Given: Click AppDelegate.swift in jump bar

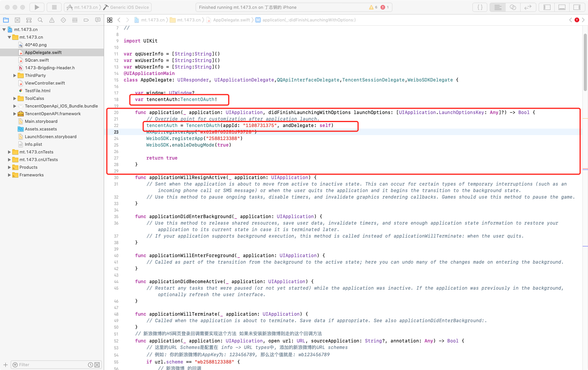Looking at the screenshot, I should (x=228, y=20).
